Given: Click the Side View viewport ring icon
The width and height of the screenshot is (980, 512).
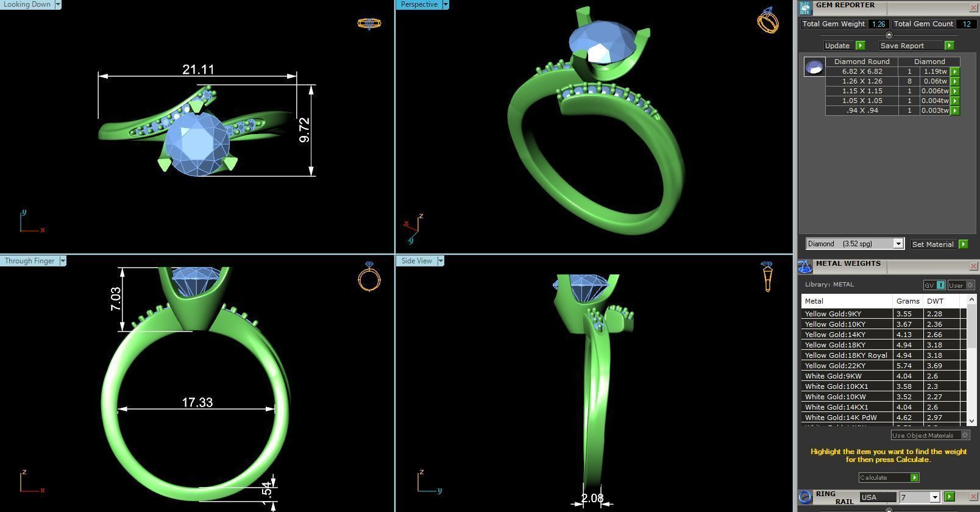Looking at the screenshot, I should (x=767, y=277).
